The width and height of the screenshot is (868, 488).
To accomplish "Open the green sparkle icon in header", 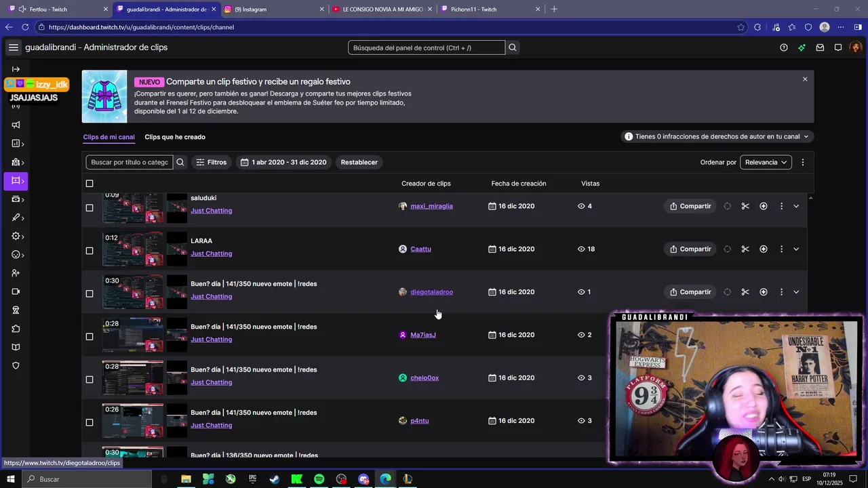I will (802, 47).
